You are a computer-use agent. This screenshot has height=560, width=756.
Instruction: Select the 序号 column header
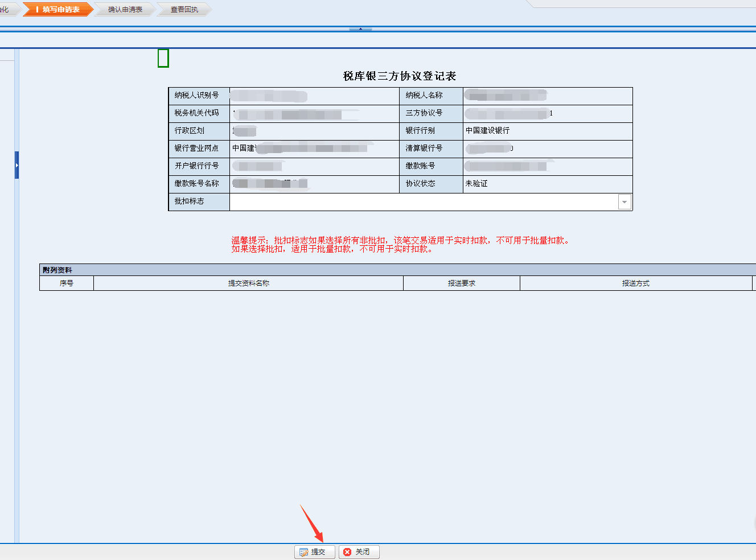coord(67,283)
